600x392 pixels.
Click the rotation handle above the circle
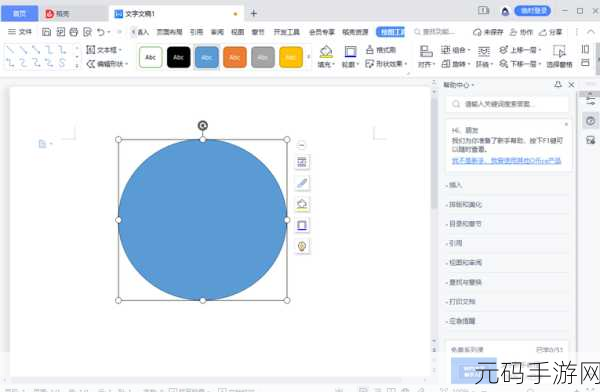tap(203, 125)
